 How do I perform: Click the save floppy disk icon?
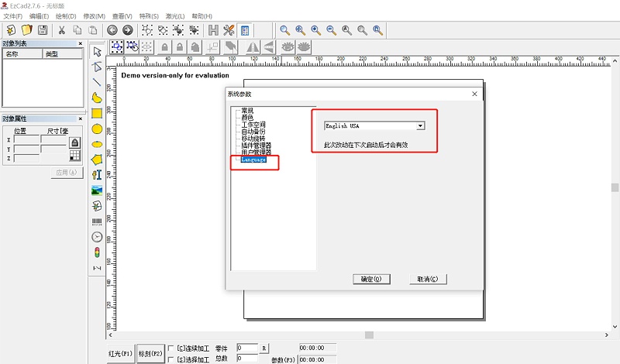click(43, 30)
